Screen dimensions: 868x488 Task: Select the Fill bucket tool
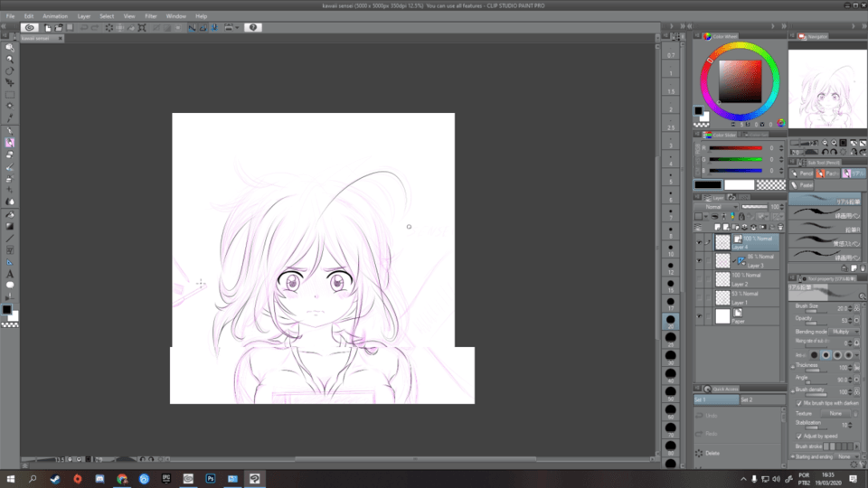[10, 214]
